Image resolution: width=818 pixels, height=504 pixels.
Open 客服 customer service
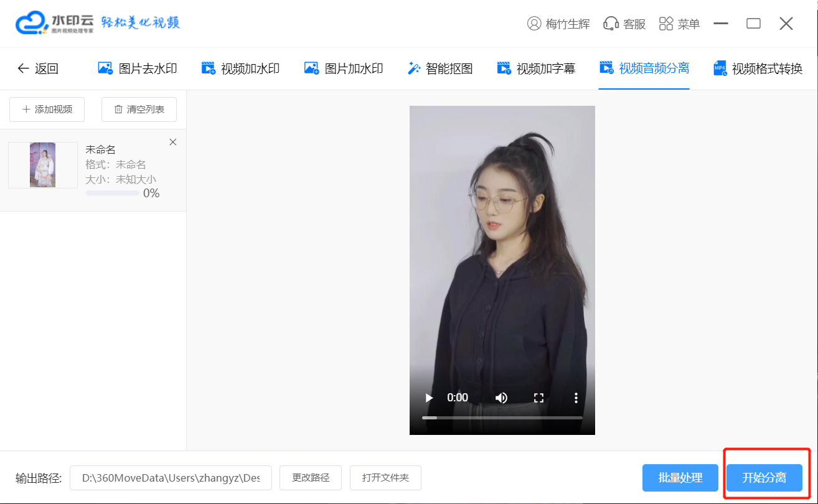pos(625,24)
